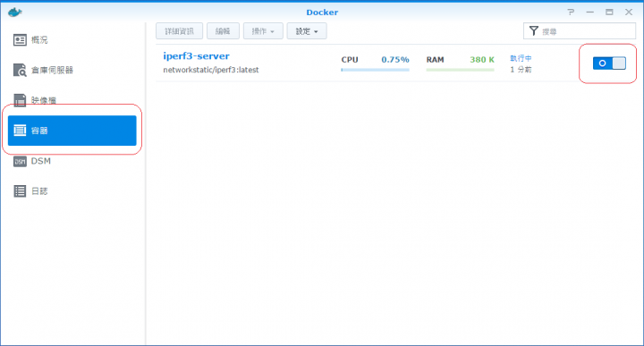
Task: Click the 0.75% CPU value
Action: pyautogui.click(x=395, y=60)
